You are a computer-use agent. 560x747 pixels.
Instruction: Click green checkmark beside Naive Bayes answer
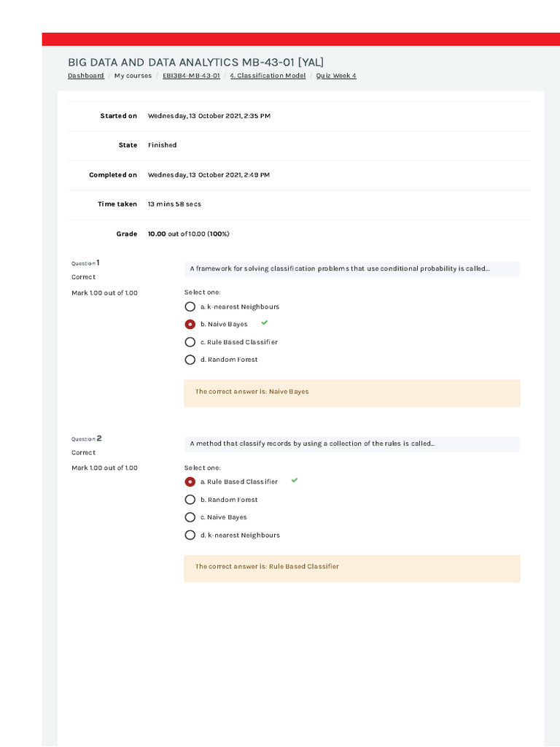point(264,322)
